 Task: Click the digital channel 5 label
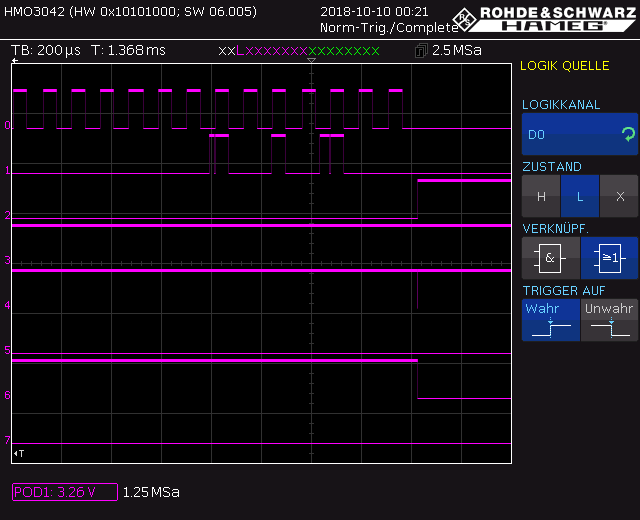click(7, 350)
